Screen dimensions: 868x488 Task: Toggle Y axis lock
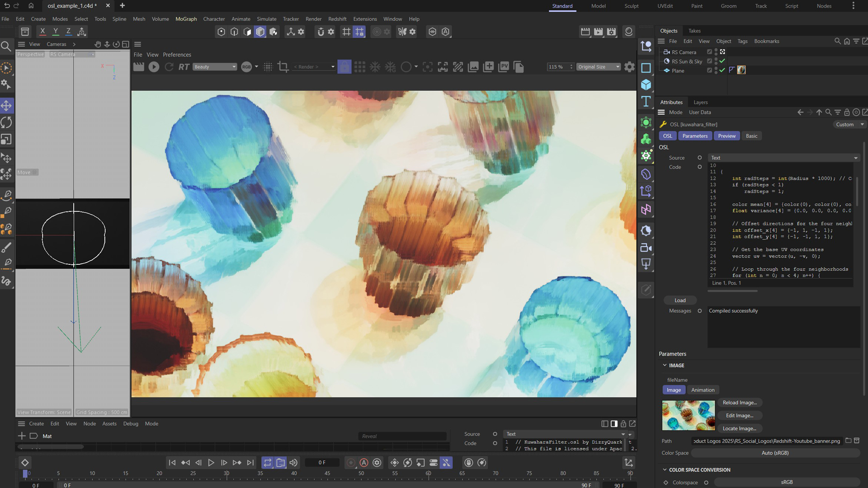pos(55,32)
